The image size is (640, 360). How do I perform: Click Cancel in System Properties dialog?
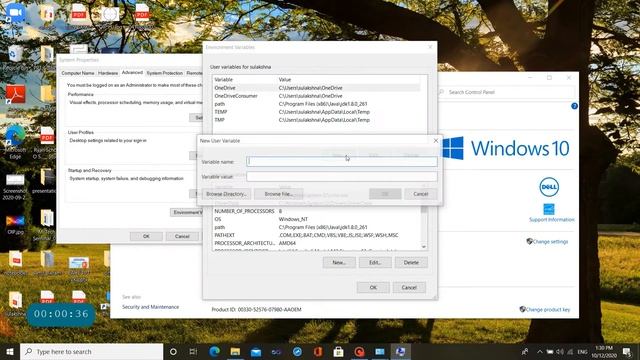coord(182,236)
